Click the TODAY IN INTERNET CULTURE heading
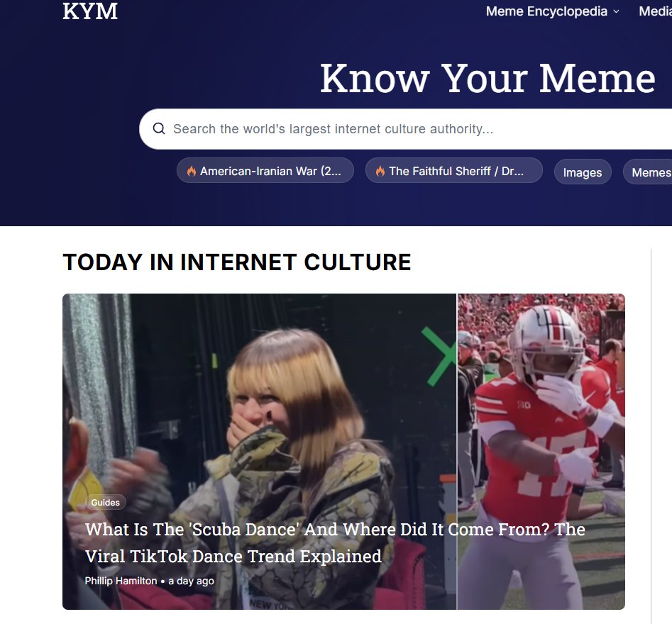This screenshot has width=672, height=624. [x=236, y=262]
